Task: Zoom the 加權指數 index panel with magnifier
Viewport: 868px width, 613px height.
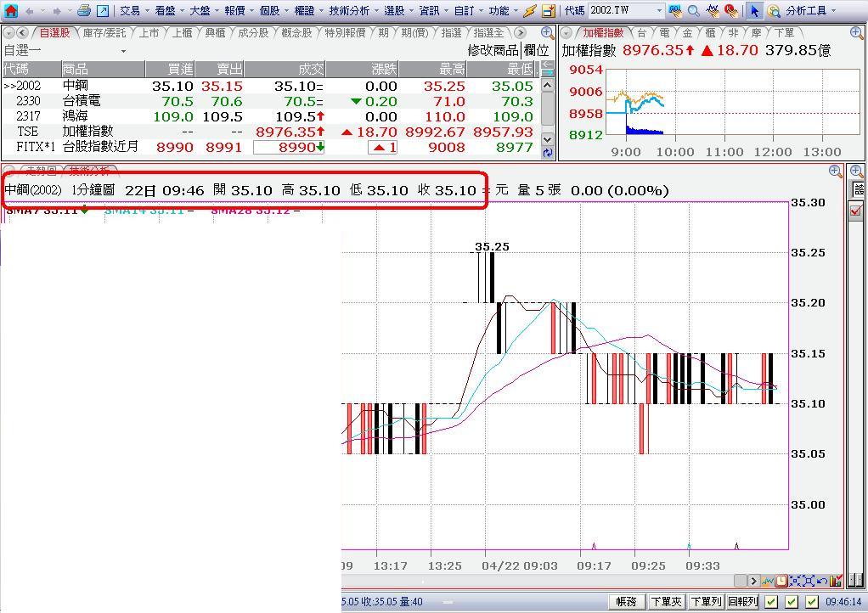Action: [856, 32]
